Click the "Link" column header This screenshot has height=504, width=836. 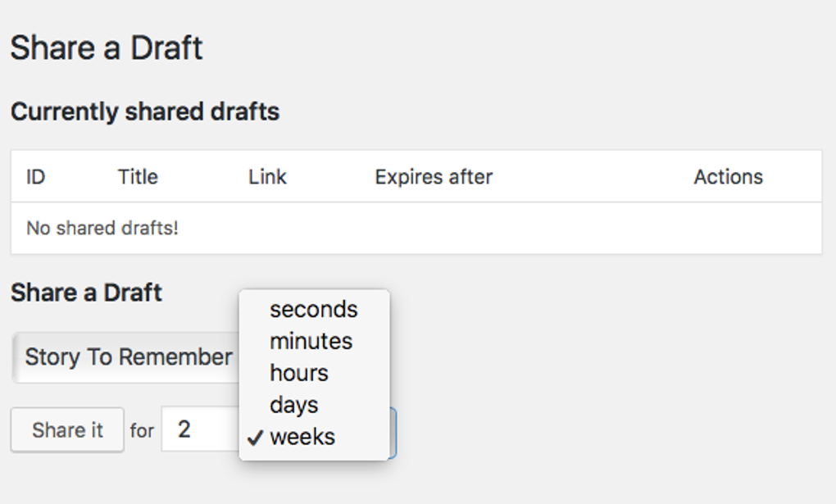[266, 176]
